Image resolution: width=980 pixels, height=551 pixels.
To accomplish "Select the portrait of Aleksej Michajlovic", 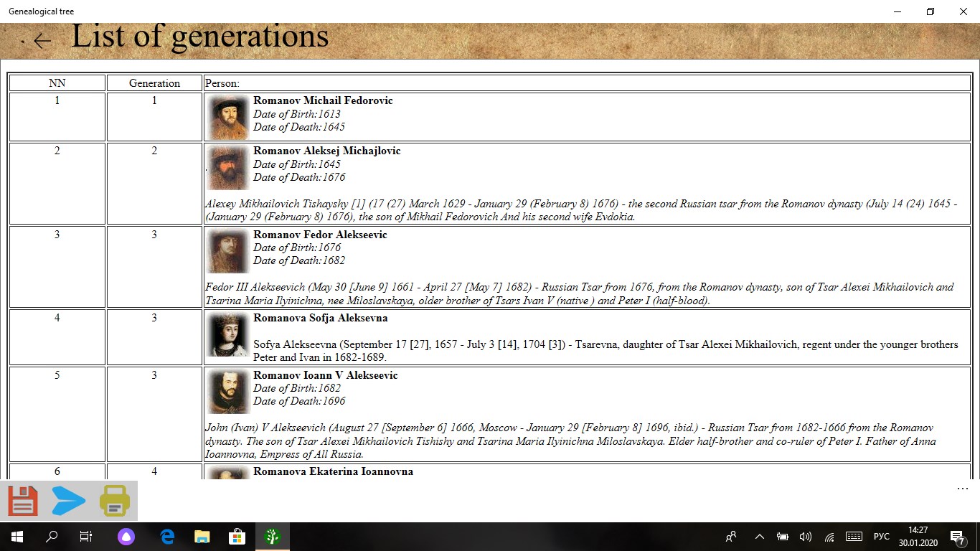I will 228,167.
